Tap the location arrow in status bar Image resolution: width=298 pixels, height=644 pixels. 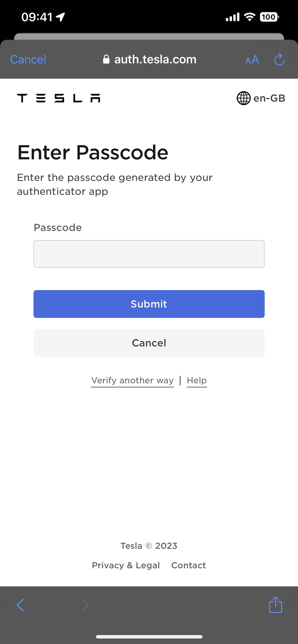[x=61, y=17]
